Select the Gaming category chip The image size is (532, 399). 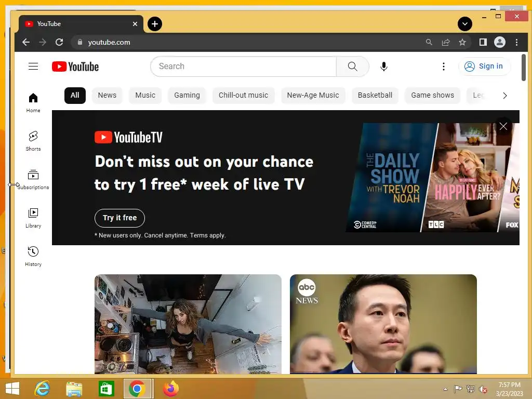187,96
